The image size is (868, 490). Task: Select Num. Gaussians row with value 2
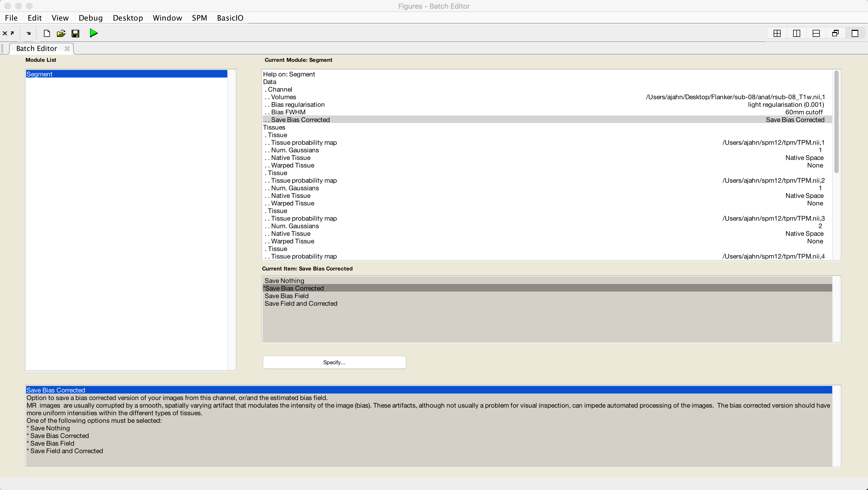click(x=547, y=226)
